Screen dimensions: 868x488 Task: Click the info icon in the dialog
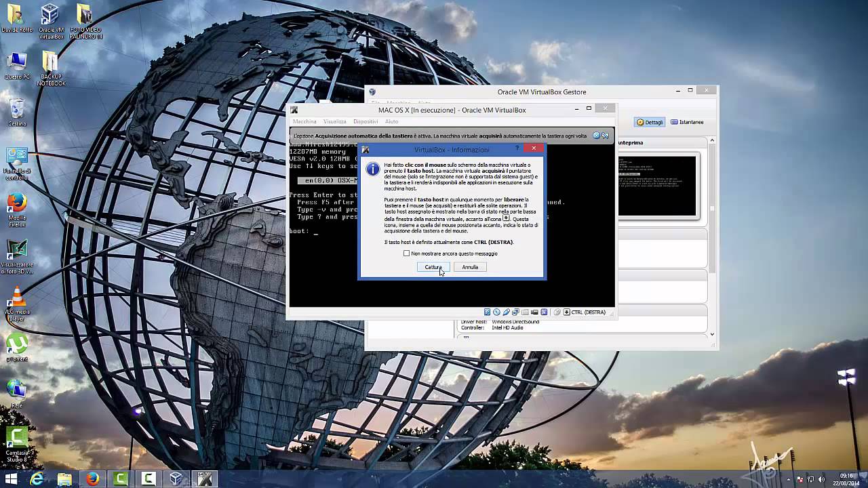pyautogui.click(x=372, y=169)
